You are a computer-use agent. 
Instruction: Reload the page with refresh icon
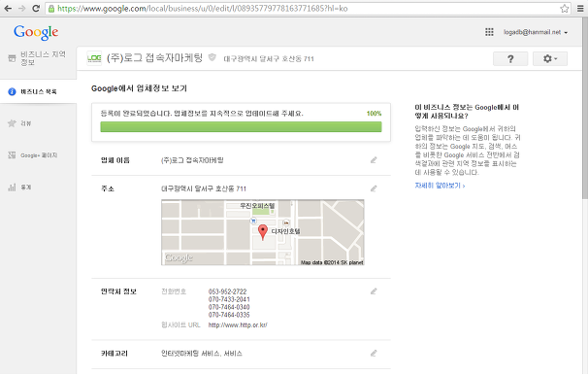point(36,9)
